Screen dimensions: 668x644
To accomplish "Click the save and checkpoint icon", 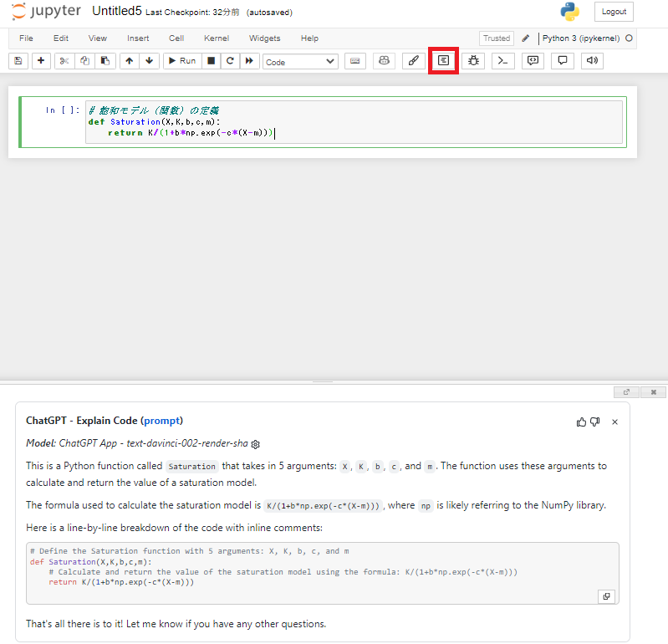I will pos(18,61).
